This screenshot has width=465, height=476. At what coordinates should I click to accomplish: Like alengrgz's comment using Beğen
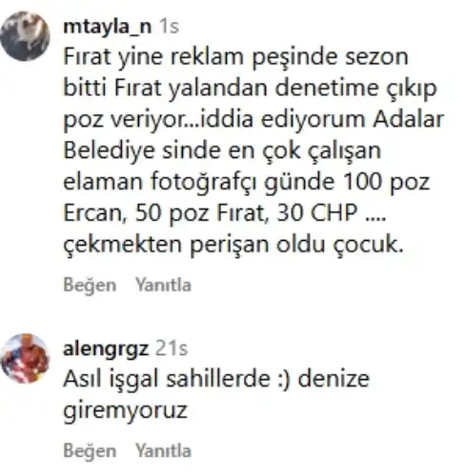click(90, 451)
